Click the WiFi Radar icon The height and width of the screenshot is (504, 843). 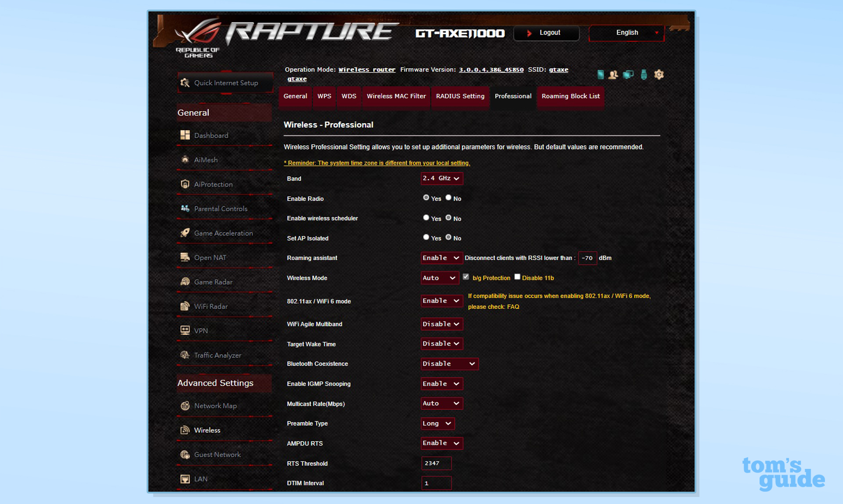(x=185, y=306)
